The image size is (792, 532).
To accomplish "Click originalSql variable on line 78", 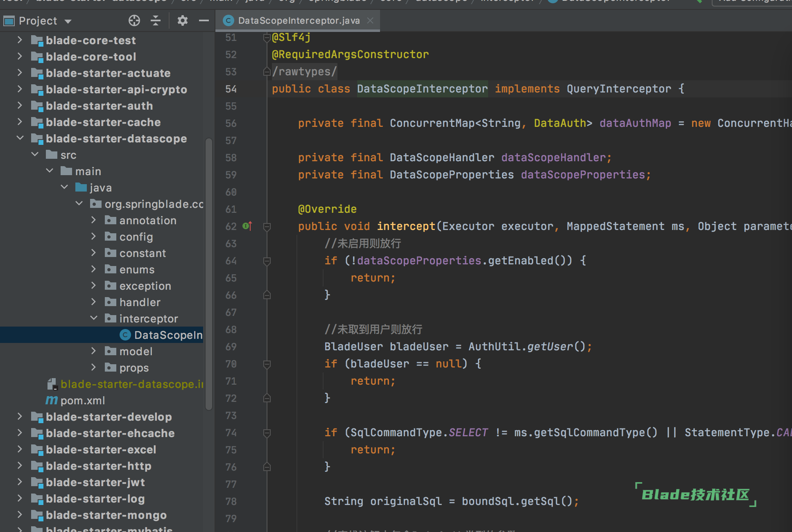I will (x=406, y=501).
